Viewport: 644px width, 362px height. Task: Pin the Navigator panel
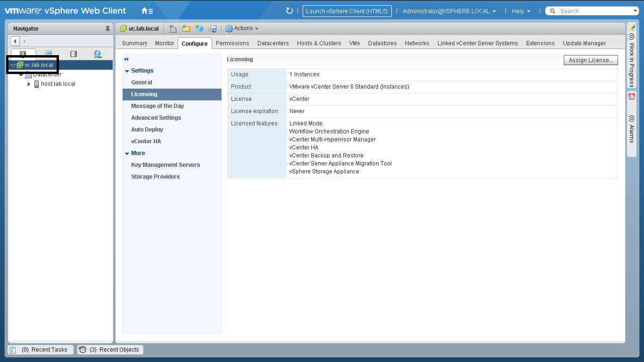click(x=107, y=29)
